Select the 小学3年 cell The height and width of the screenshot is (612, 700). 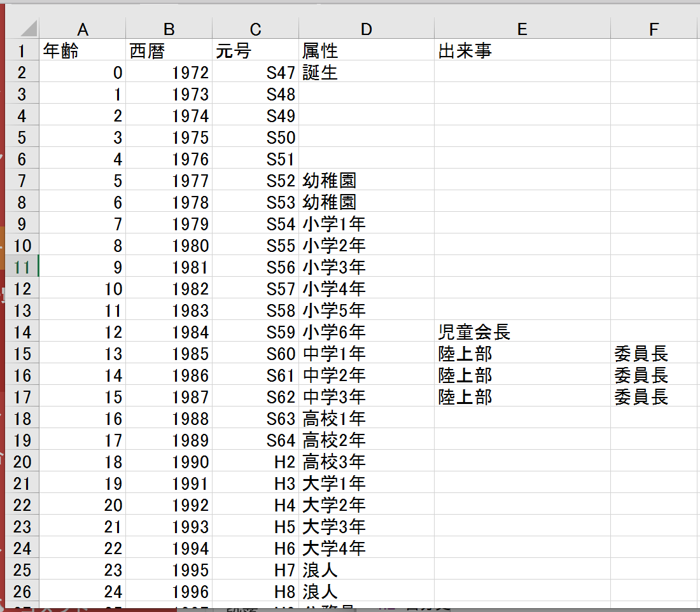click(367, 267)
